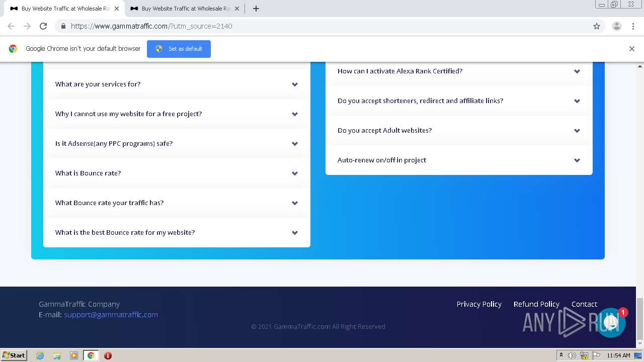This screenshot has width=644, height=362.
Task: Launch Internet Explorer from taskbar
Action: pos(40,355)
